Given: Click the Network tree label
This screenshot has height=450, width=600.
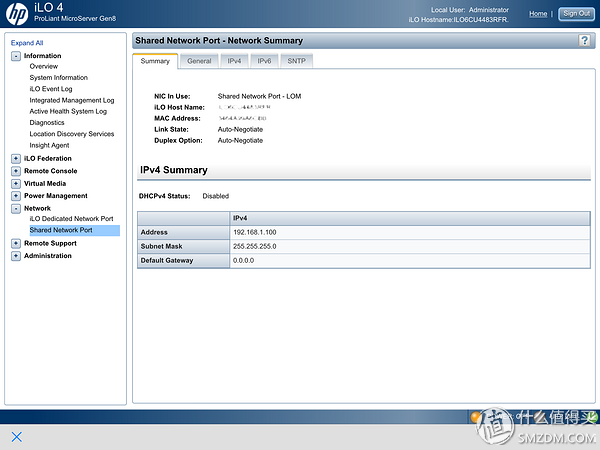Looking at the screenshot, I should coord(37,209).
